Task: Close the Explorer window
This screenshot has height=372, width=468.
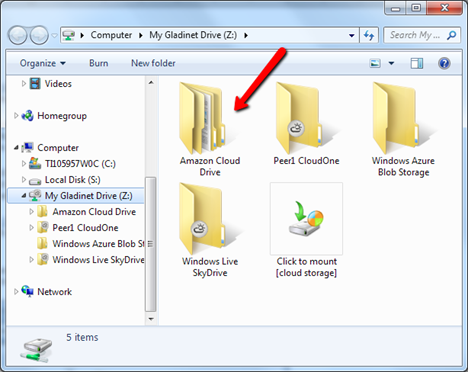Action: [x=445, y=8]
